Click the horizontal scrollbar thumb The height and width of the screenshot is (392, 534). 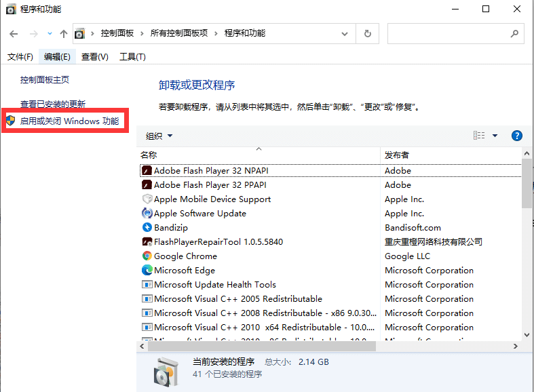tap(261, 347)
